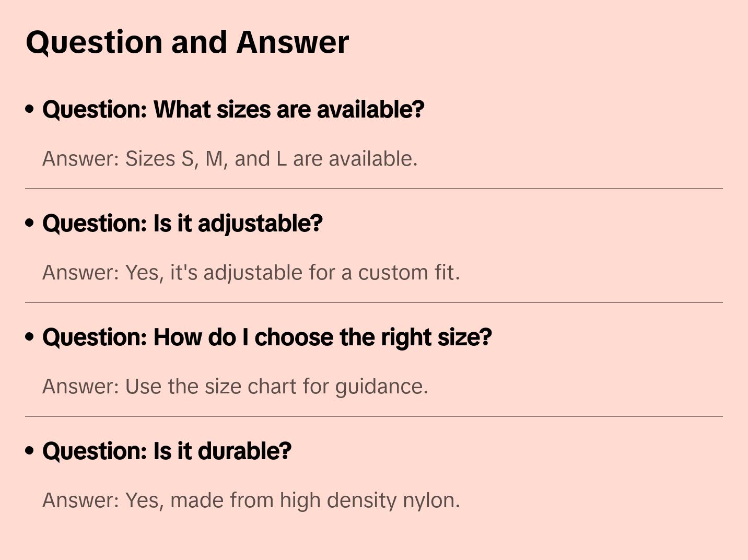The width and height of the screenshot is (748, 560).
Task: Expand the "Is it adjustable?" question
Action: (182, 224)
